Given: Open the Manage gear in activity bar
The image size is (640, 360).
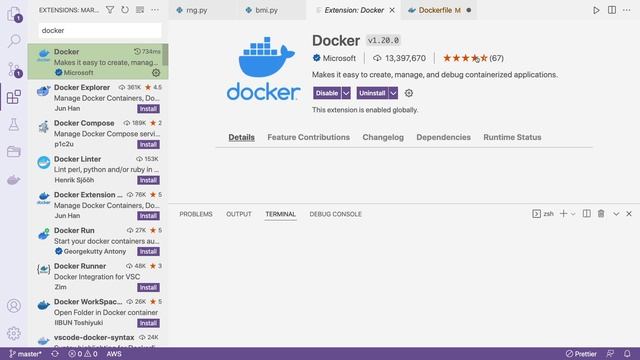Looking at the screenshot, I should click(x=14, y=333).
